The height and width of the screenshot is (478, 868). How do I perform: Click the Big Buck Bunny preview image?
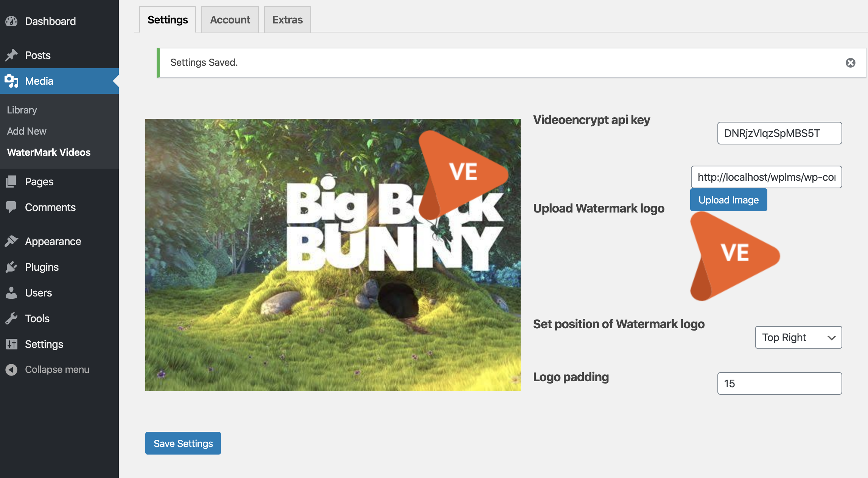point(333,255)
